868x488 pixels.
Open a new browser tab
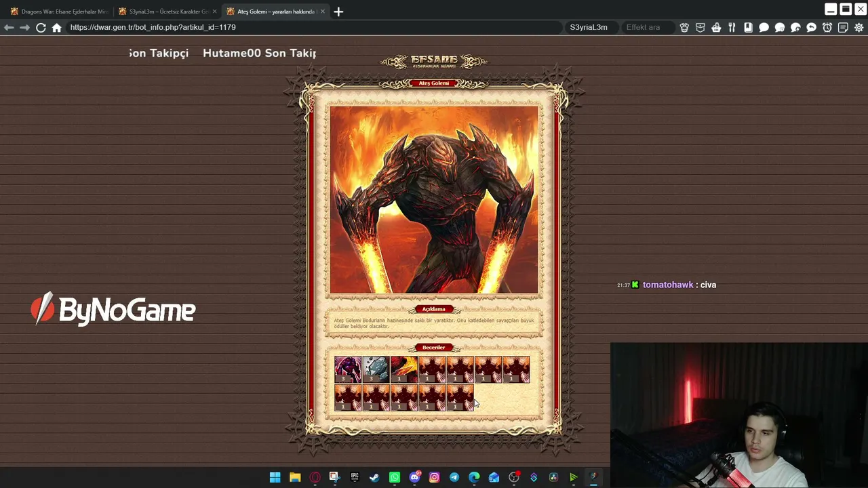(338, 12)
